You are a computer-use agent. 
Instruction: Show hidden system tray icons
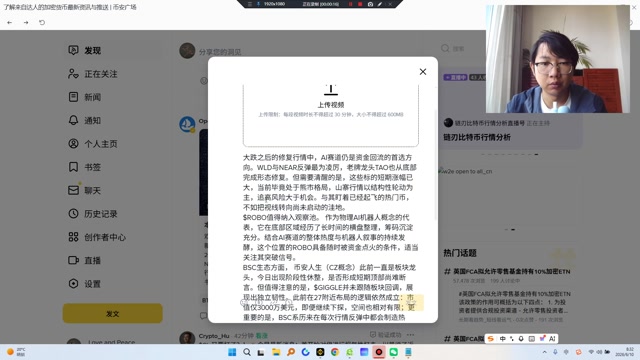click(544, 352)
